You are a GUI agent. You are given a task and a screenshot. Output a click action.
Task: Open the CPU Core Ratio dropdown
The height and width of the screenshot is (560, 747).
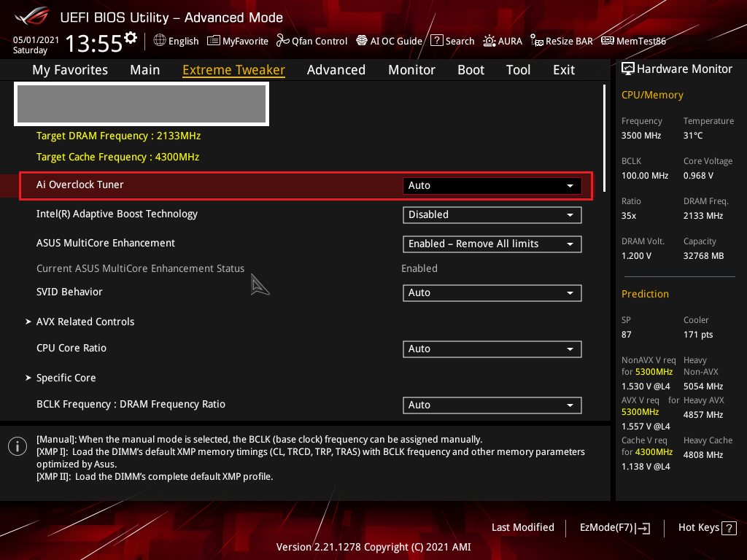coord(492,349)
